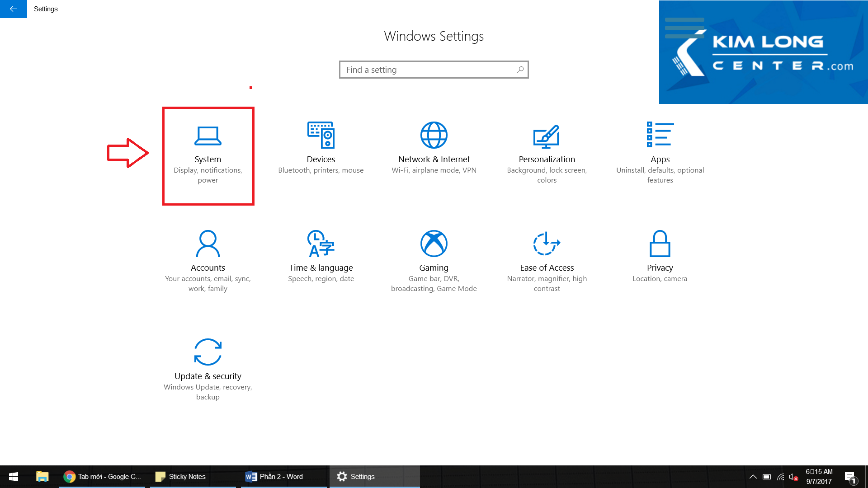
Task: Open Ease of Access icon
Action: tap(547, 244)
